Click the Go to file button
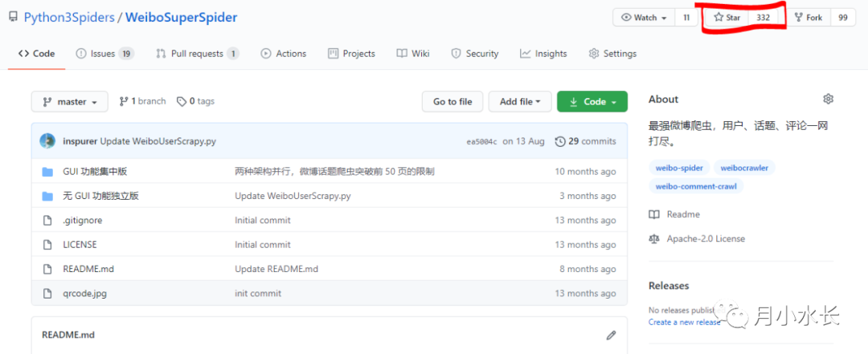The width and height of the screenshot is (868, 354). pyautogui.click(x=452, y=102)
